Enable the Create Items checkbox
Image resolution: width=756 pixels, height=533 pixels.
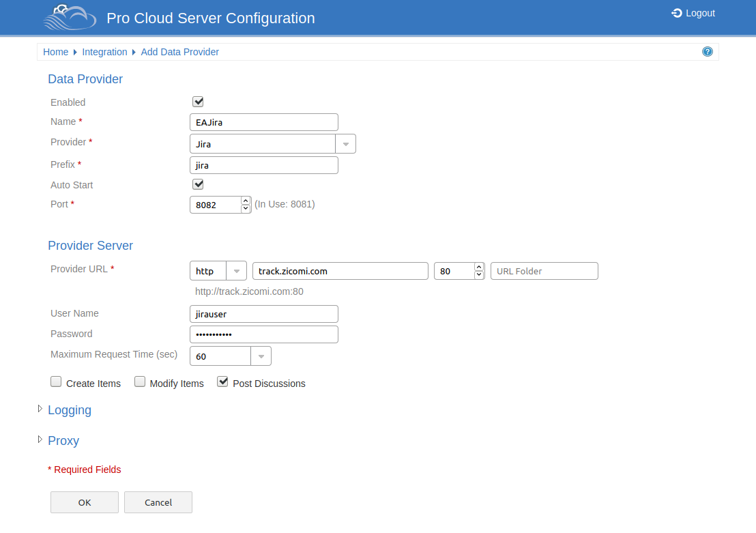click(x=56, y=381)
